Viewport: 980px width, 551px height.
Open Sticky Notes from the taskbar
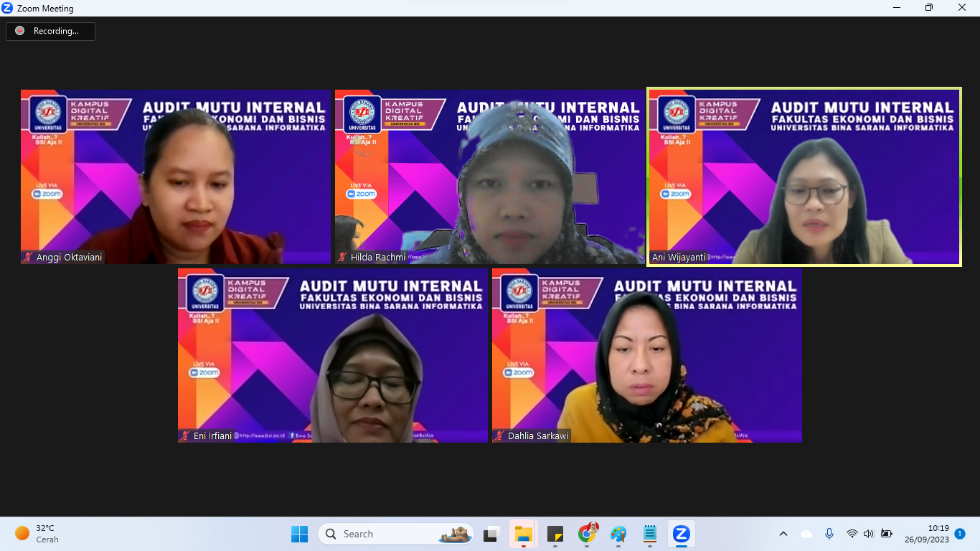555,534
